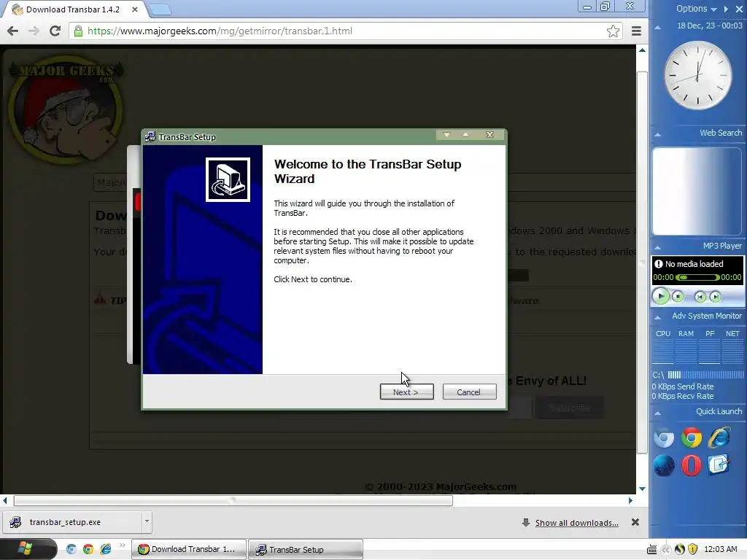The height and width of the screenshot is (560, 747).
Task: Click the C:\ disk usage bar
Action: pyautogui.click(x=705, y=375)
